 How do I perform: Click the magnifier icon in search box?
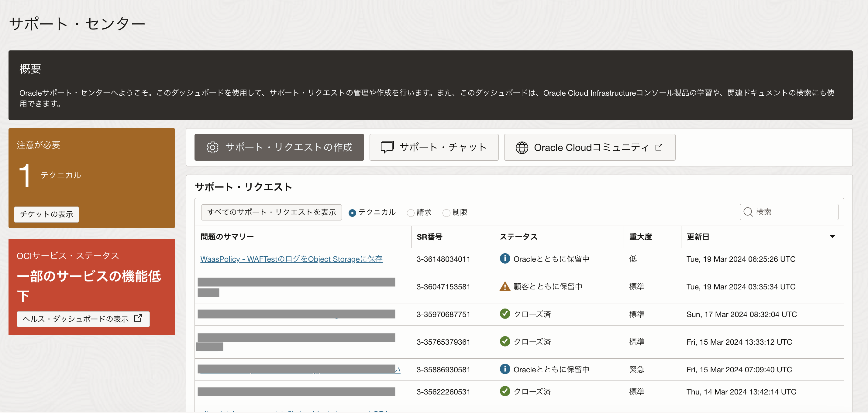[x=748, y=212]
